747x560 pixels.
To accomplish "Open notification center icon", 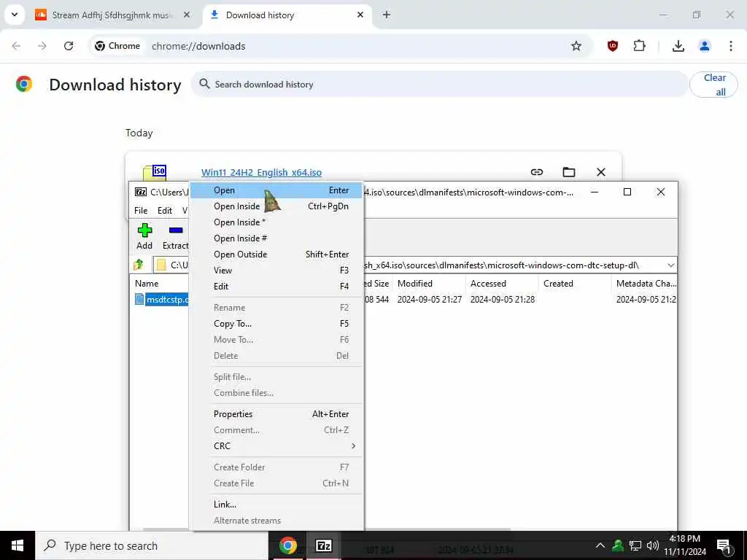I will point(724,545).
